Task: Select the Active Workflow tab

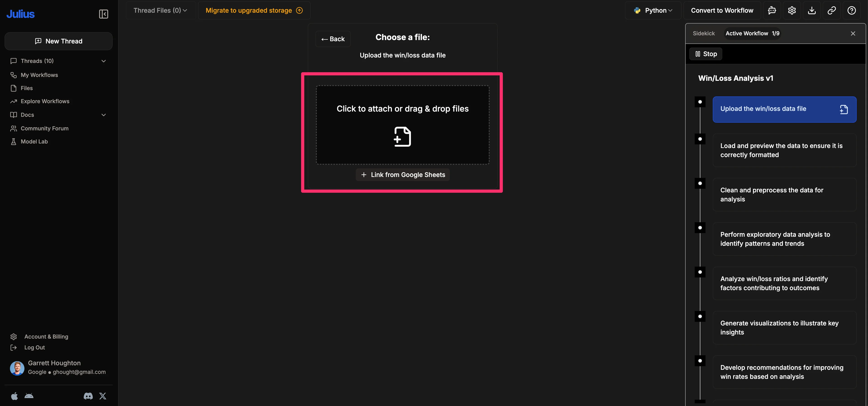Action: [752, 33]
